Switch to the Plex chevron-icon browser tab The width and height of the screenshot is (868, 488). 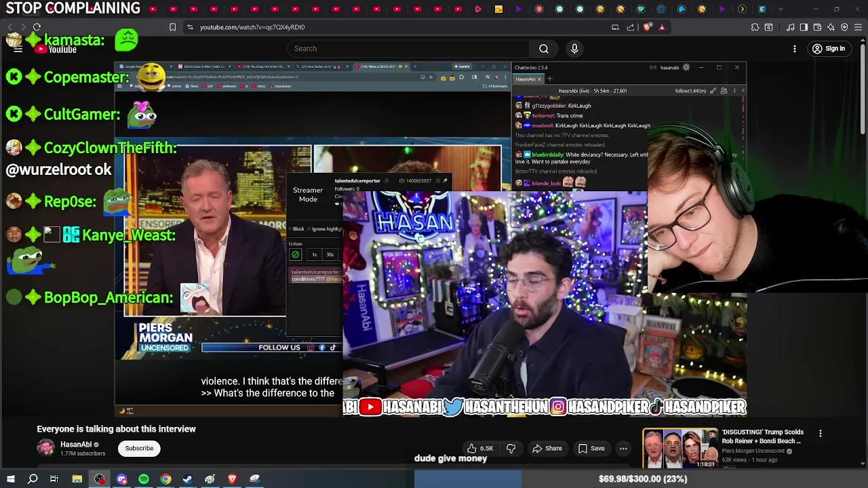[742, 9]
